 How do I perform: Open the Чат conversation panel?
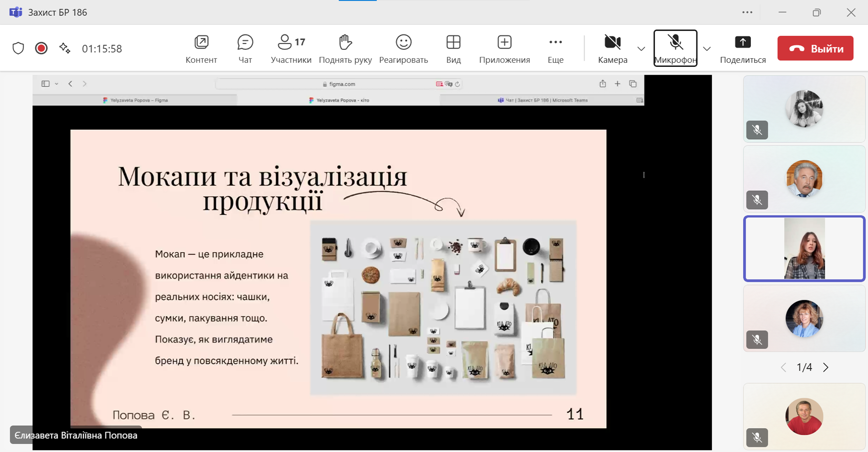click(x=245, y=48)
